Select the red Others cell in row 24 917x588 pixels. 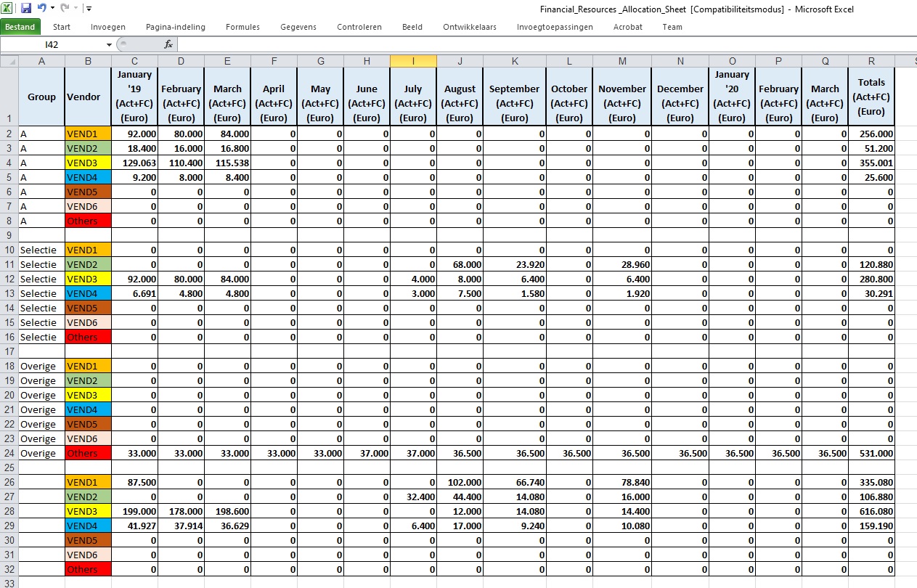click(x=88, y=453)
